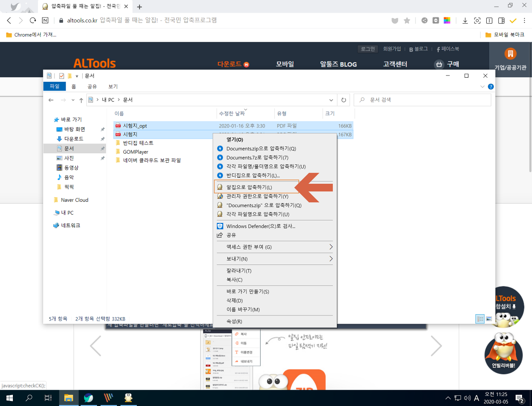Click the 공유 ribbon tab in Explorer
The height and width of the screenshot is (406, 532).
click(x=92, y=86)
